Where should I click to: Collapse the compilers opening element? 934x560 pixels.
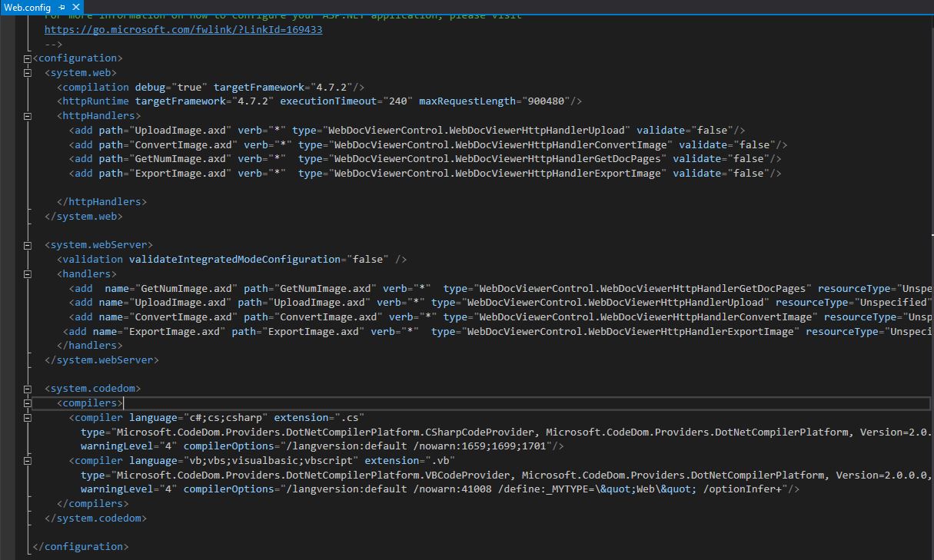click(x=28, y=403)
